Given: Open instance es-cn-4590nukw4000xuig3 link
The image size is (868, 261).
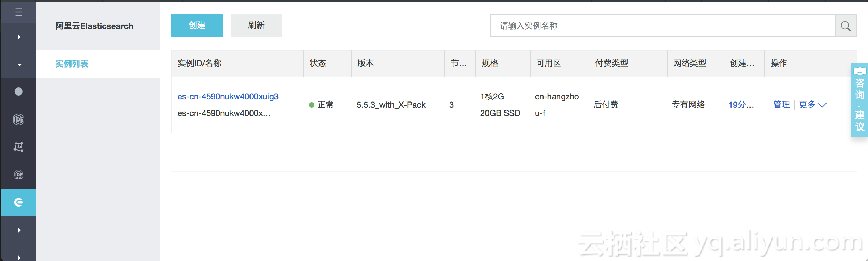Looking at the screenshot, I should [228, 97].
